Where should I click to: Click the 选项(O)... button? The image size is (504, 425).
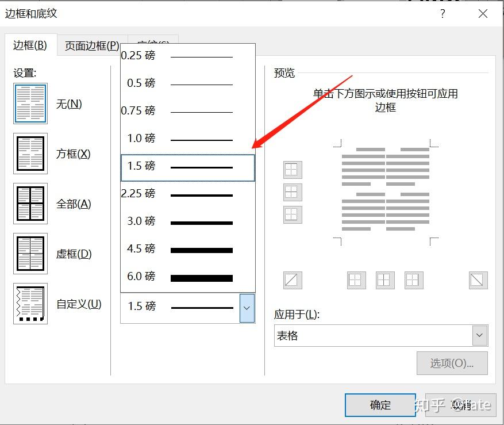click(x=452, y=363)
